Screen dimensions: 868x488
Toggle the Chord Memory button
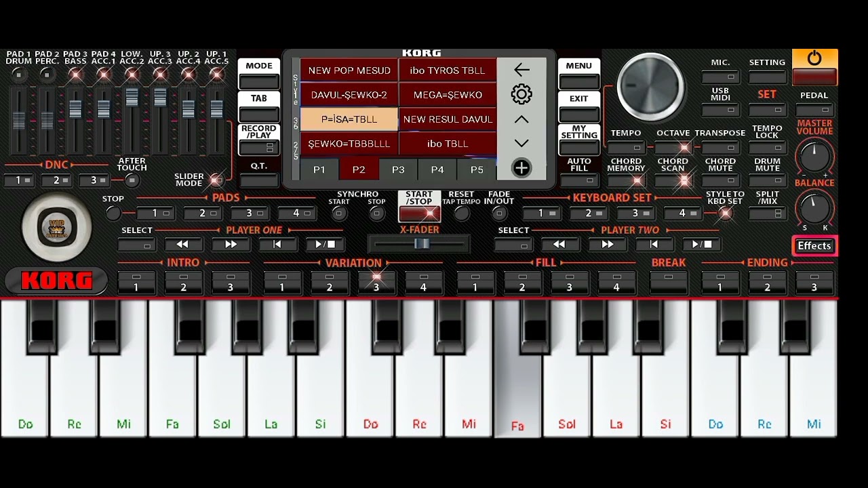pos(626,180)
